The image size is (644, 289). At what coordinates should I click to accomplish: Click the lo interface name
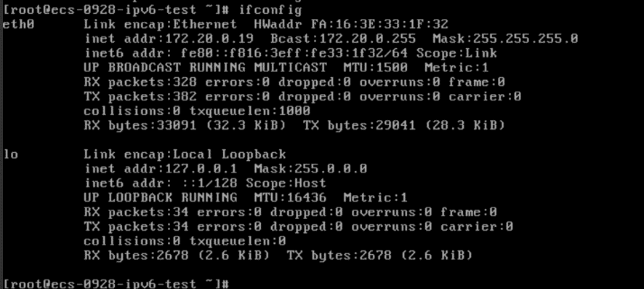tap(11, 154)
